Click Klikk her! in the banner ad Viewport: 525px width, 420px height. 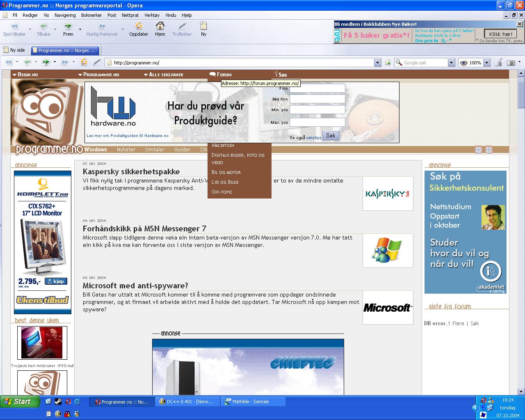pos(500,34)
